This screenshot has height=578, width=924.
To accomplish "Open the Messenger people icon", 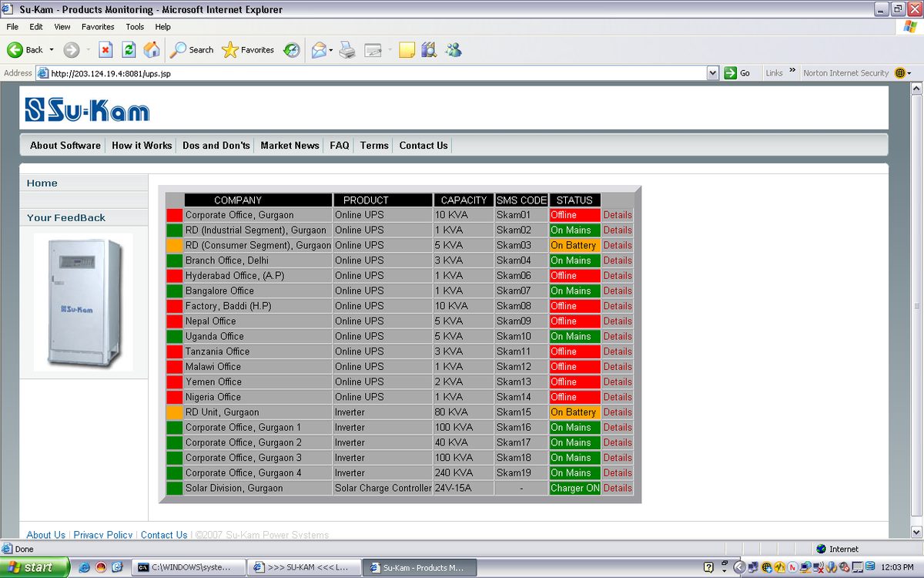I will (453, 50).
